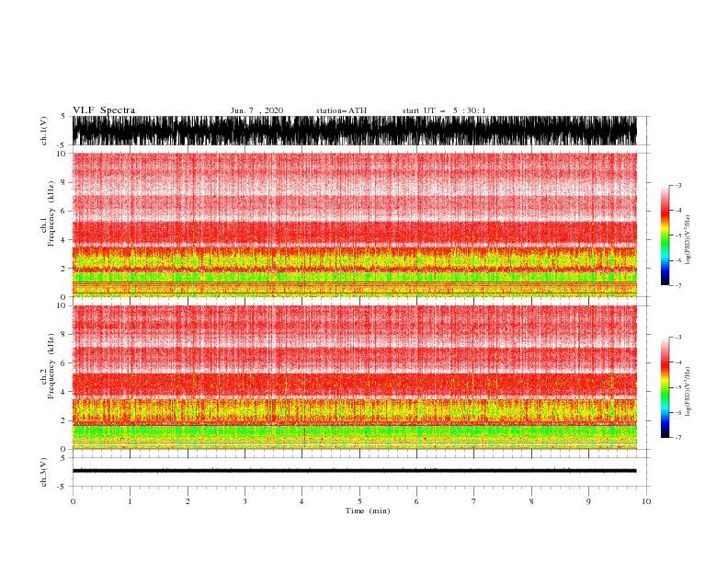Click the ch.1 spectrogram panel
The width and height of the screenshot is (728, 563).
click(x=354, y=224)
